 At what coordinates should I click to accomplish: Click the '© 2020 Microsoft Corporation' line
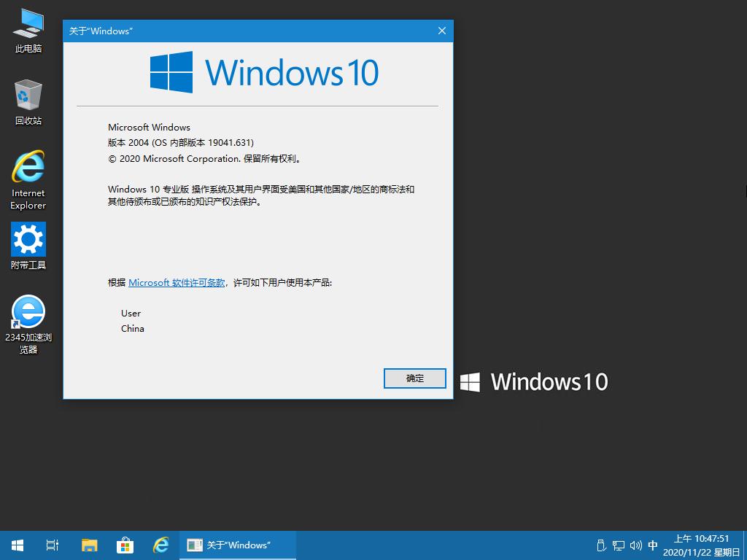pos(205,158)
